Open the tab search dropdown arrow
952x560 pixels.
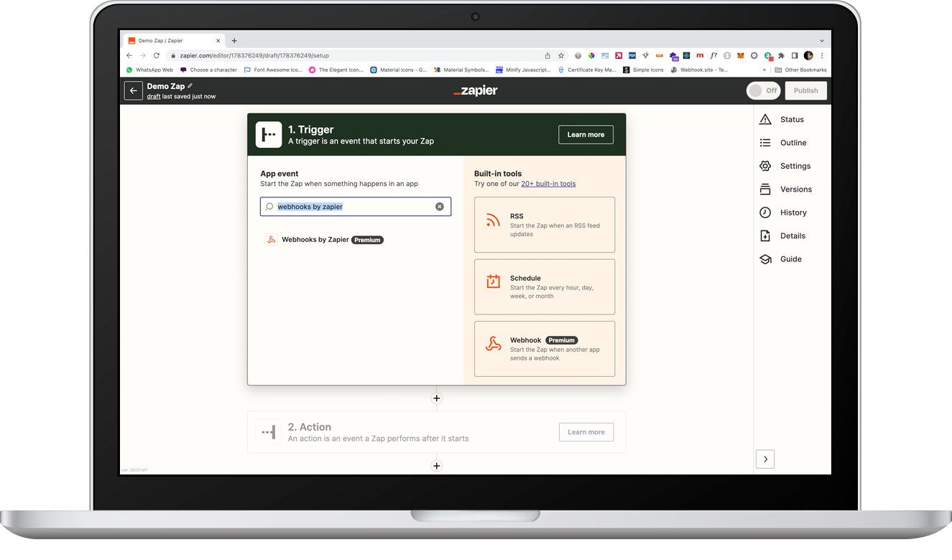tap(822, 41)
